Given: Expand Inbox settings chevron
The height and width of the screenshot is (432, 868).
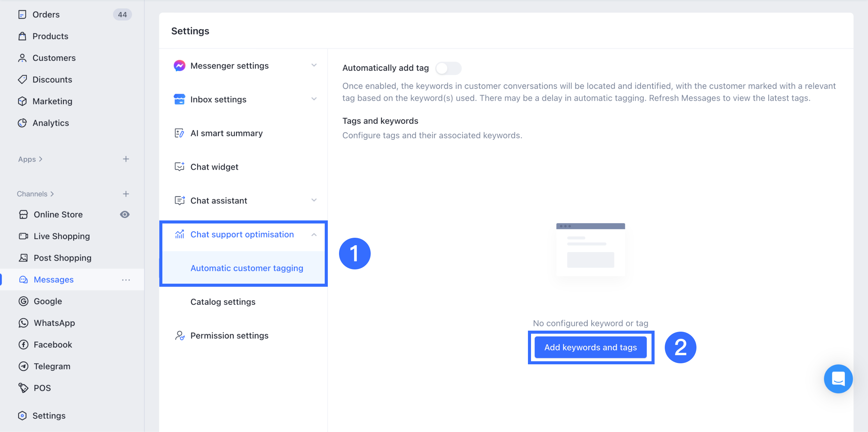Looking at the screenshot, I should coord(314,99).
